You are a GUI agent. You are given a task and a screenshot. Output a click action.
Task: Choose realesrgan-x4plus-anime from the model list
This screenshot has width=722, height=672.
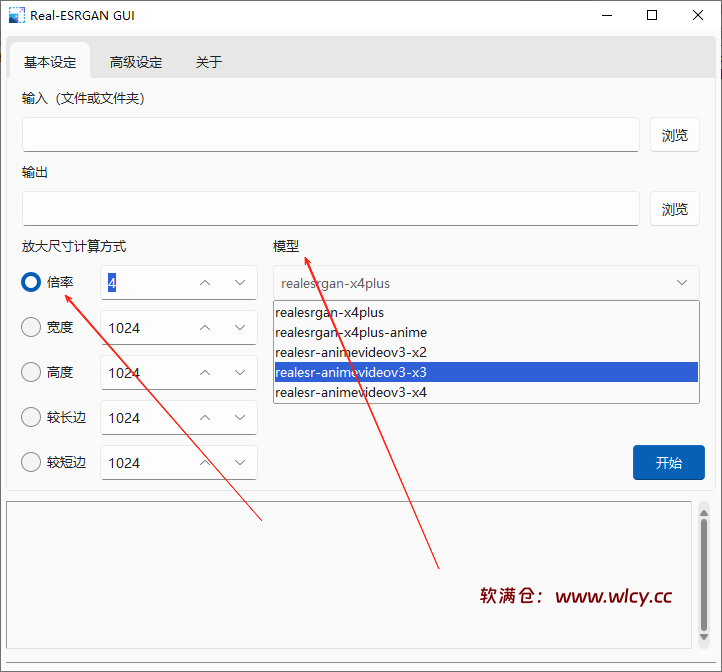486,332
